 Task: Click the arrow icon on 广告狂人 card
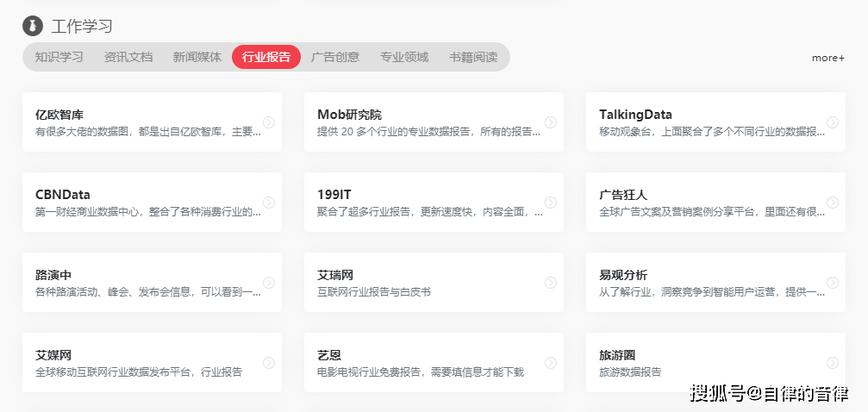tap(833, 203)
